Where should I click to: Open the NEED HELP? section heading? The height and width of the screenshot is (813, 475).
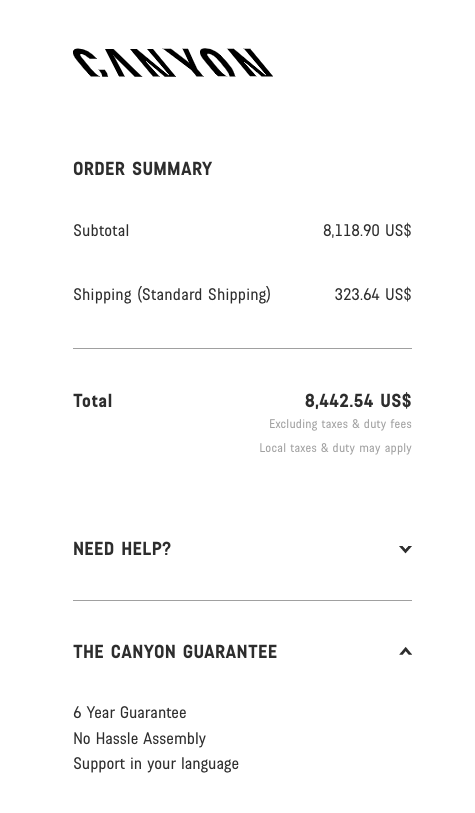[122, 549]
